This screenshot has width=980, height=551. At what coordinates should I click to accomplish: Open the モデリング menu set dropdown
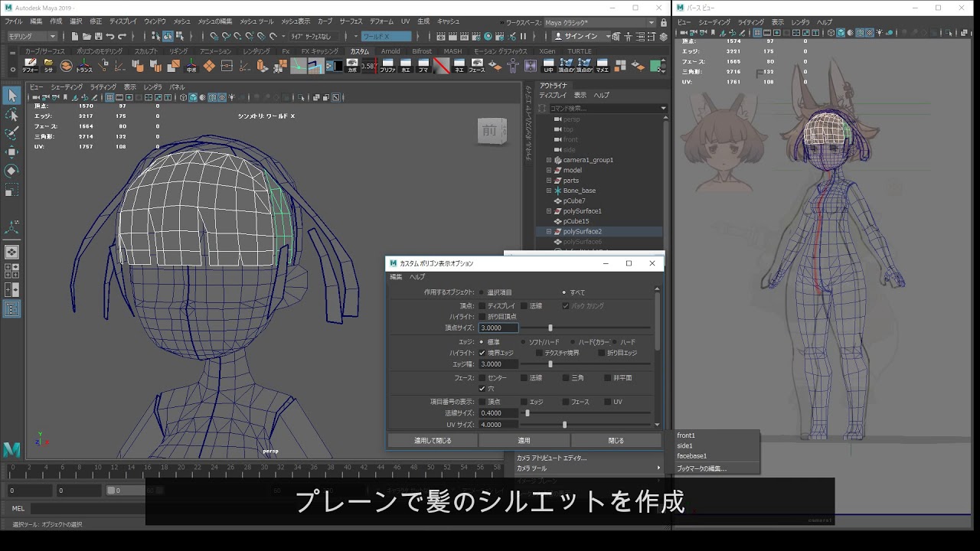(31, 36)
